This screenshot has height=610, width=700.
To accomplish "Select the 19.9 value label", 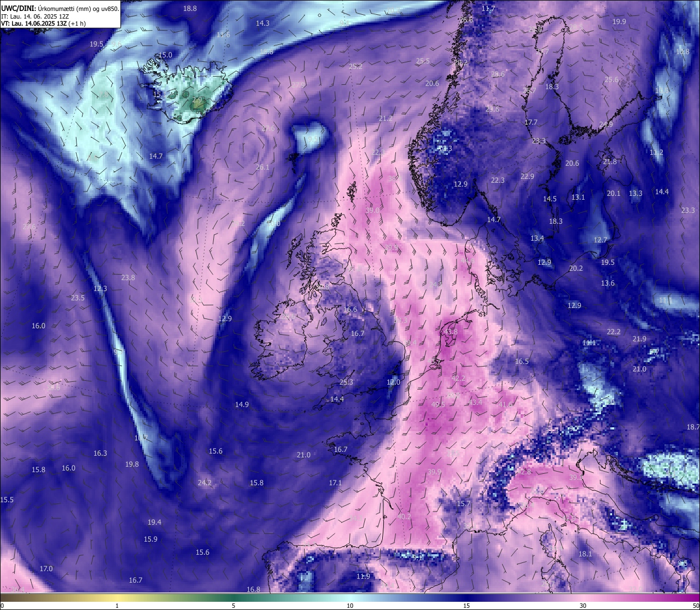I will 619,22.
